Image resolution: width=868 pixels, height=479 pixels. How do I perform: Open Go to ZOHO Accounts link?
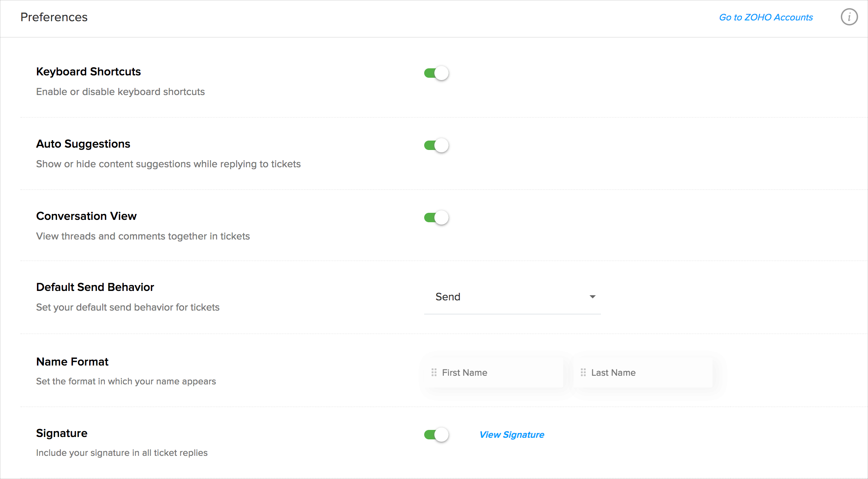click(765, 17)
